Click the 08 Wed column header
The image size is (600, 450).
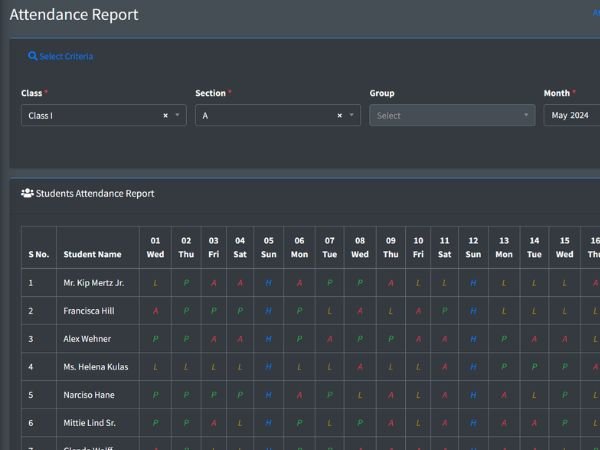click(x=360, y=247)
